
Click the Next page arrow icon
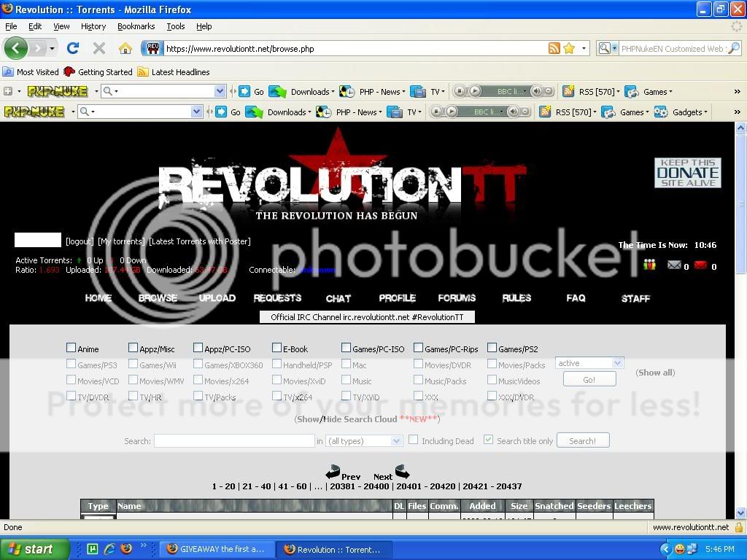pos(402,472)
